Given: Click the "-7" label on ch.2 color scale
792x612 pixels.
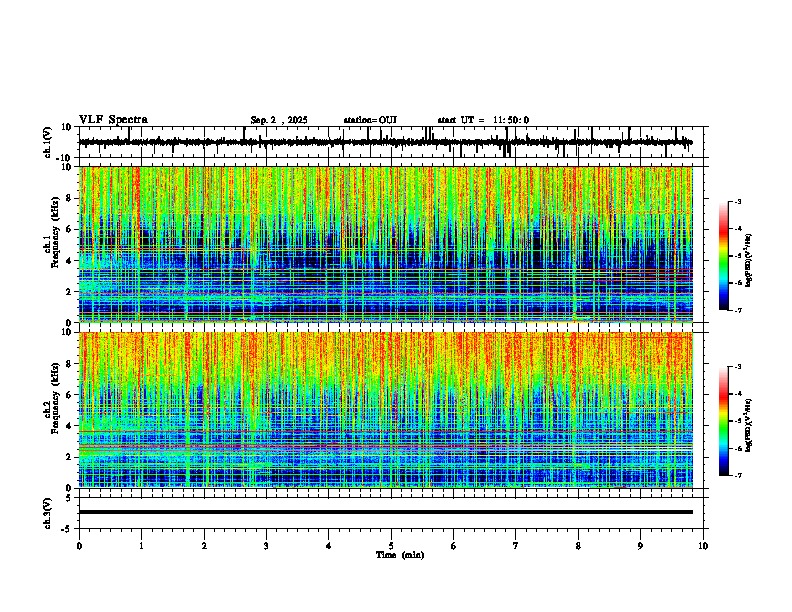Looking at the screenshot, I should 737,475.
